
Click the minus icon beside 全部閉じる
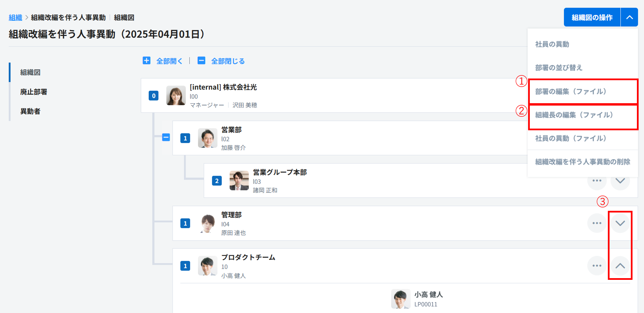pos(201,61)
